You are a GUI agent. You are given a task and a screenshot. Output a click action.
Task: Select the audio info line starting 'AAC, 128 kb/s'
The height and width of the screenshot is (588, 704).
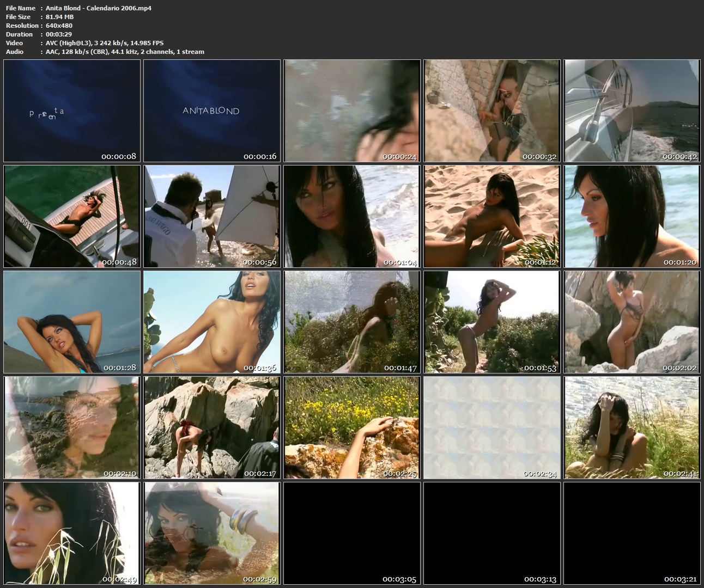[x=125, y=52]
